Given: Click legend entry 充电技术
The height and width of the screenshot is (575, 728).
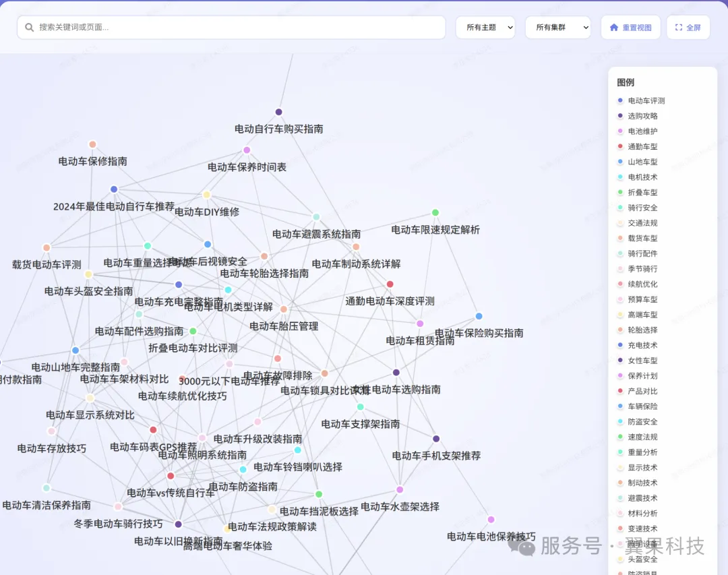Looking at the screenshot, I should tap(638, 345).
